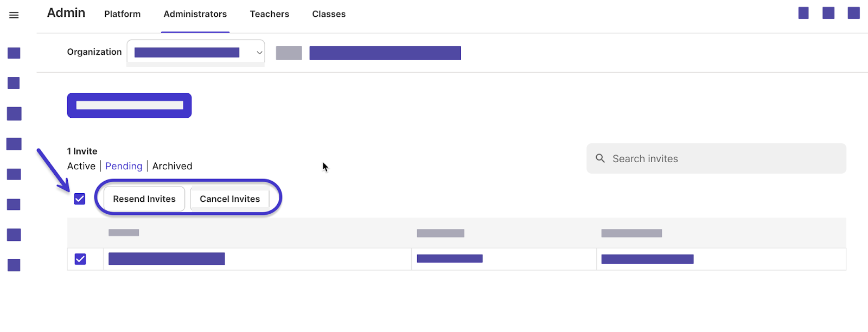Screen dimensions: 868x332
Task: Toggle the select-all invites checkbox
Action: (80, 199)
